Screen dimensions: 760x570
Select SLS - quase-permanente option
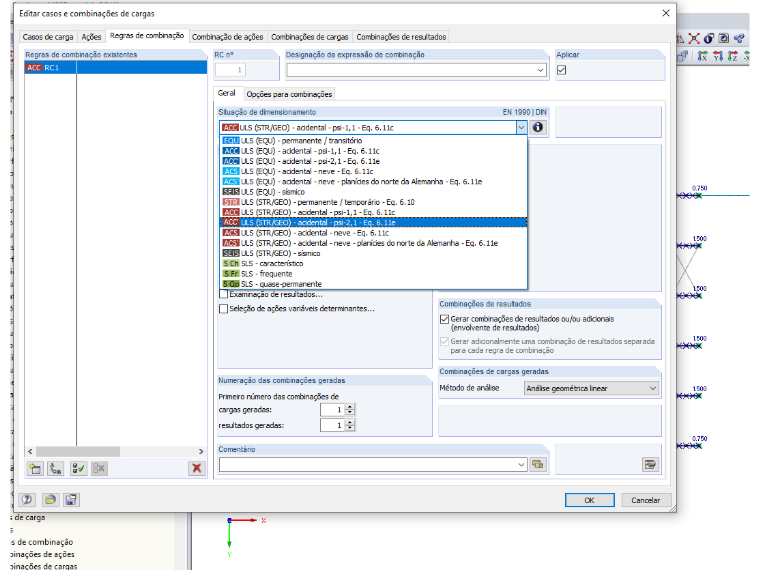[373, 284]
